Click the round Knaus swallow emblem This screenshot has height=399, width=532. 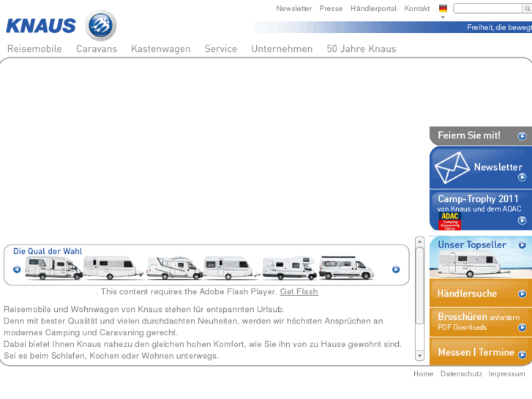pos(101,26)
